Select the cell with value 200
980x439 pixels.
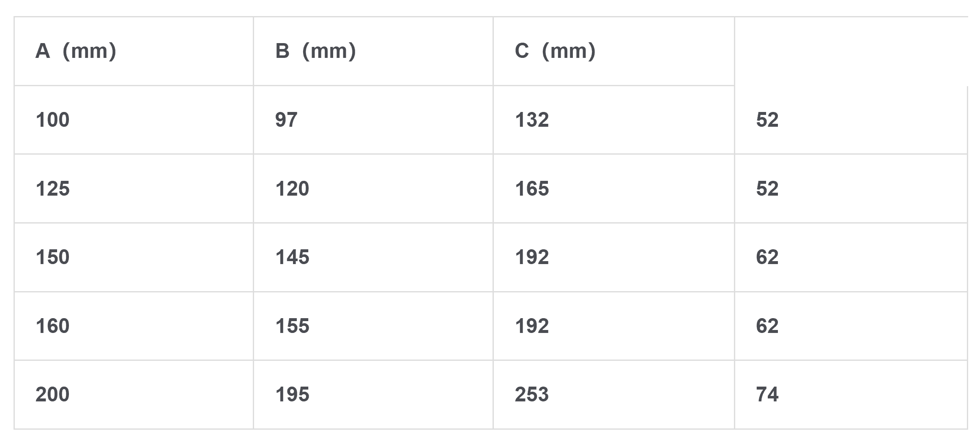(134, 395)
